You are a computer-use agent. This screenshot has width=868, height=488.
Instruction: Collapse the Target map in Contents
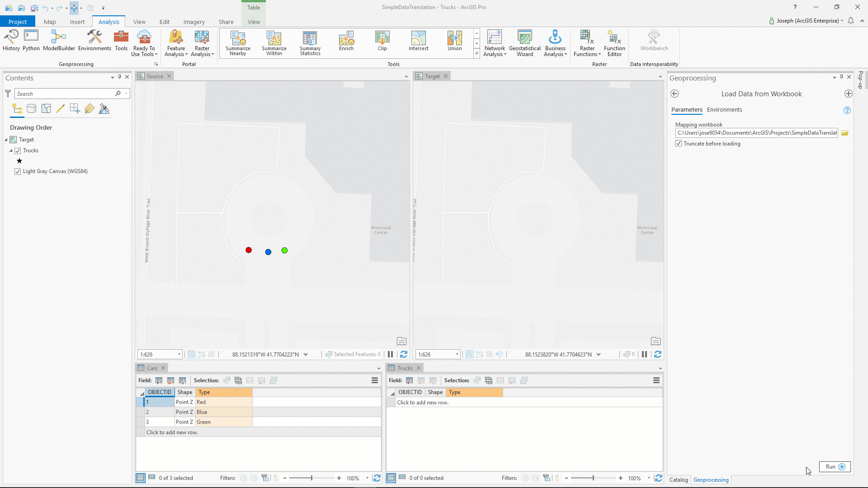tap(6, 140)
